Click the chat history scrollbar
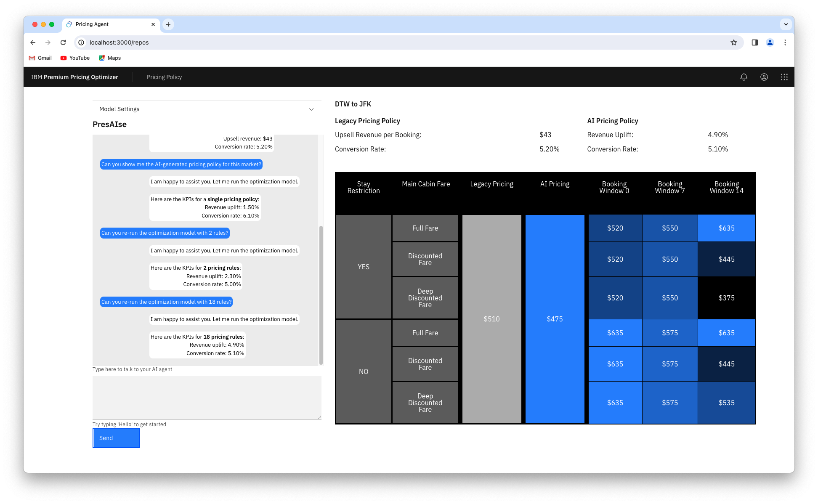This screenshot has height=504, width=818. tap(321, 294)
